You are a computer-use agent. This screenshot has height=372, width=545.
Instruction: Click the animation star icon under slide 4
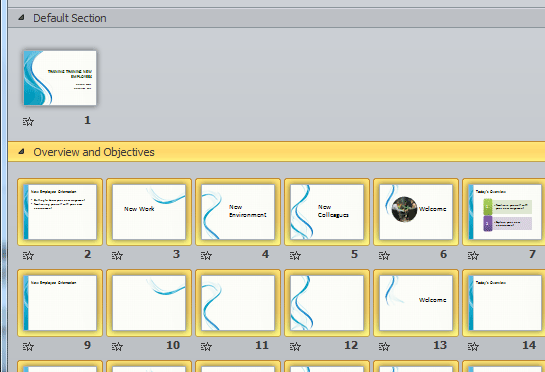tap(206, 256)
